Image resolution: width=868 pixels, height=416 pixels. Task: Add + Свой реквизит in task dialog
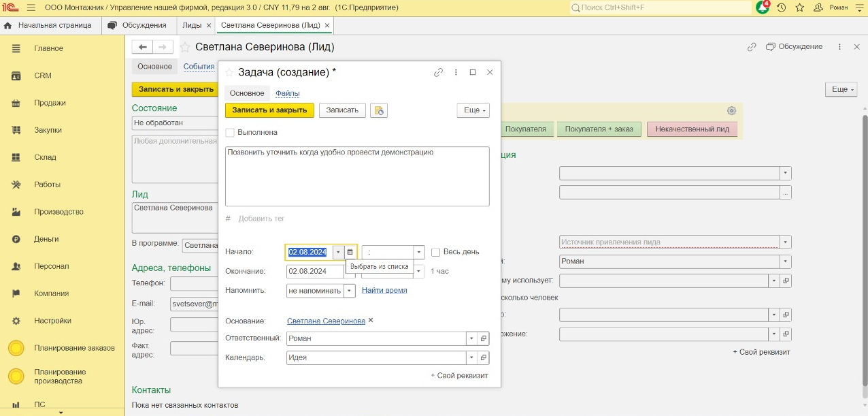[459, 375]
